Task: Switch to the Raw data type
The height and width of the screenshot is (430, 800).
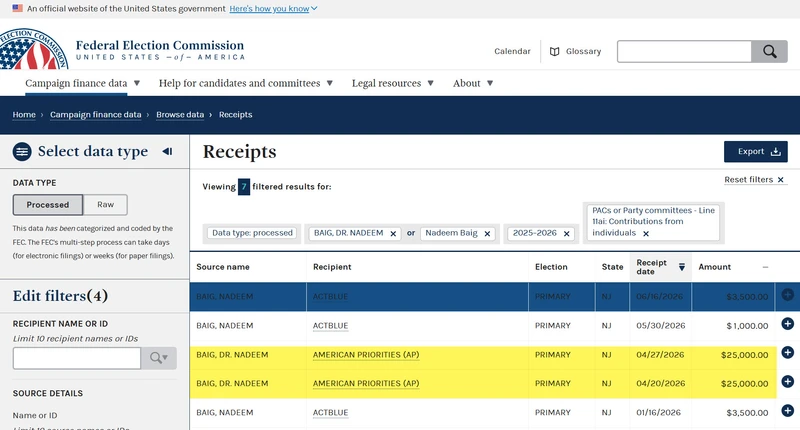Action: (106, 205)
